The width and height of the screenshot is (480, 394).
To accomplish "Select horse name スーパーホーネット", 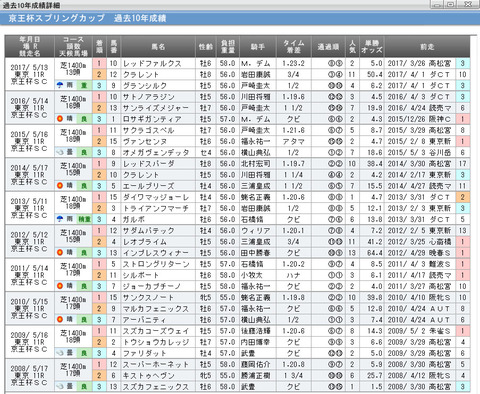I will click(x=156, y=364).
